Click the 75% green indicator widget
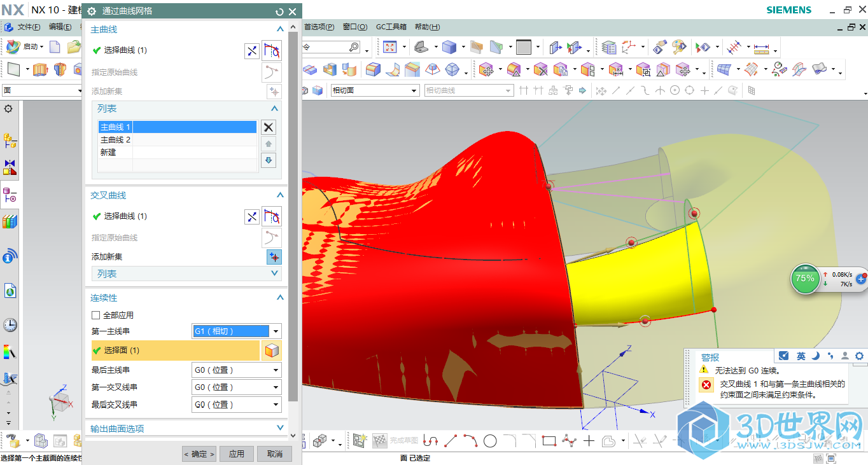The height and width of the screenshot is (465, 868). [x=805, y=279]
